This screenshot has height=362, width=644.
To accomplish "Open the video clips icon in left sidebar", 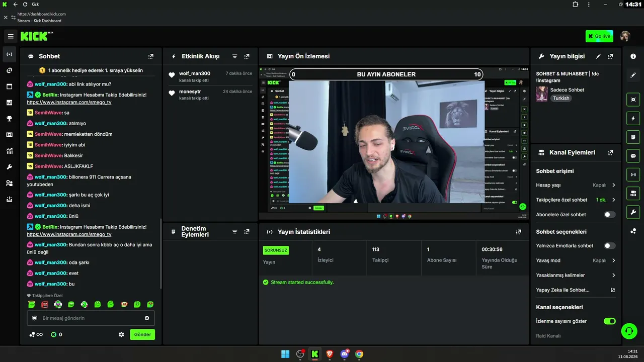I will (x=9, y=135).
